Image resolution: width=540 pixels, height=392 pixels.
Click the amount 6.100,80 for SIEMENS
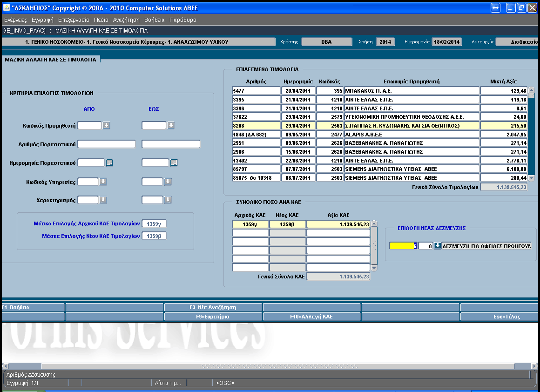(504, 169)
